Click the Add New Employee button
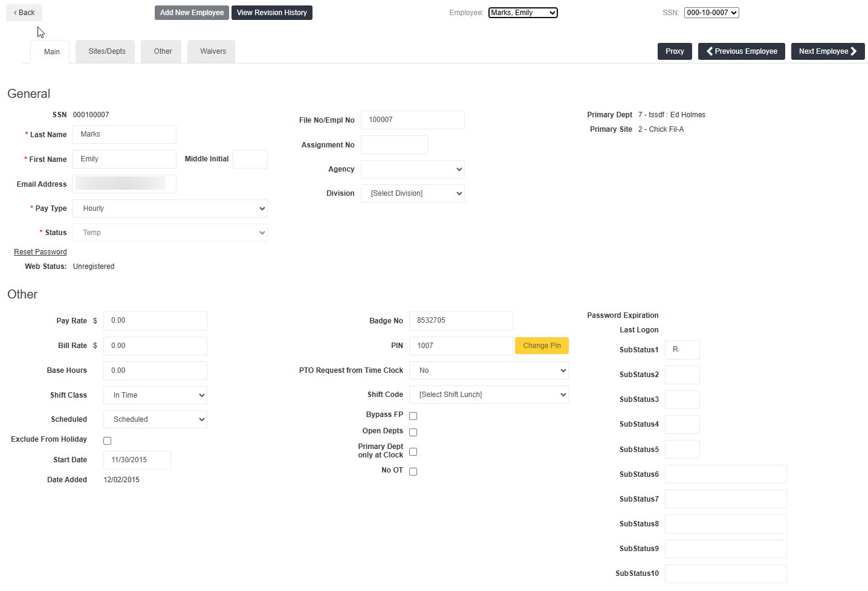The image size is (868, 591). (192, 13)
